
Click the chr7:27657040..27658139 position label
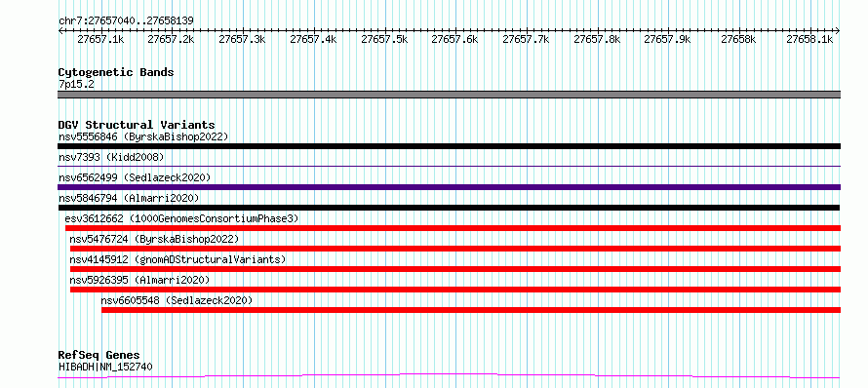126,20
